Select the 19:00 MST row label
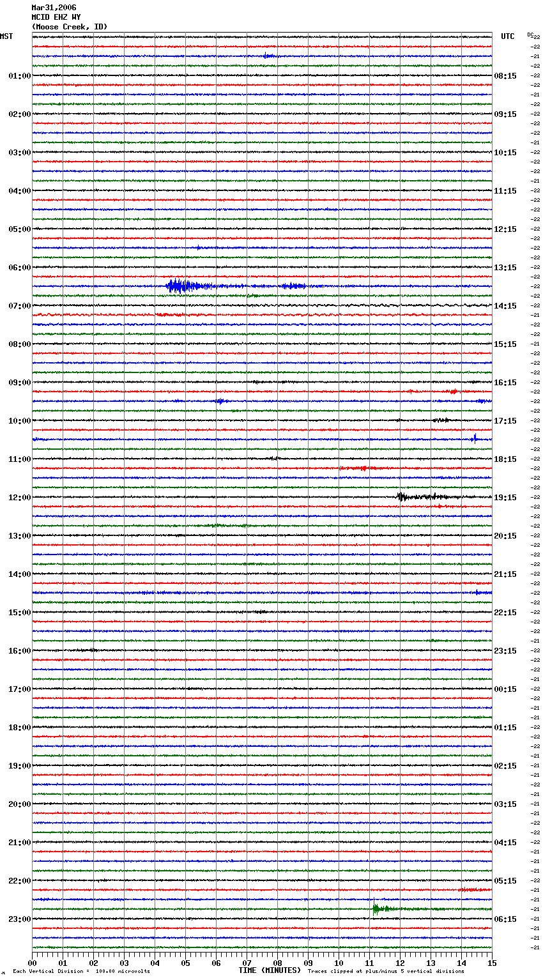This screenshot has height=980, width=543. click(20, 766)
